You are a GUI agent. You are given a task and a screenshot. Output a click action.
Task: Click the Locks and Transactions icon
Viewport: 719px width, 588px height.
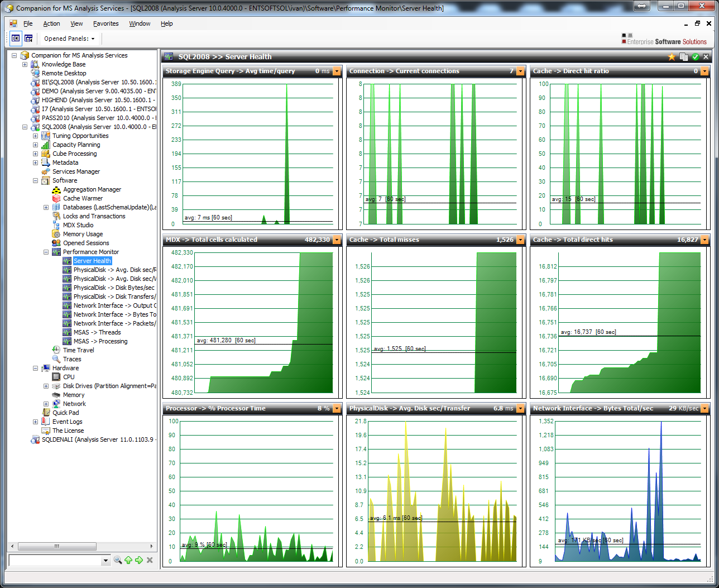(x=56, y=216)
